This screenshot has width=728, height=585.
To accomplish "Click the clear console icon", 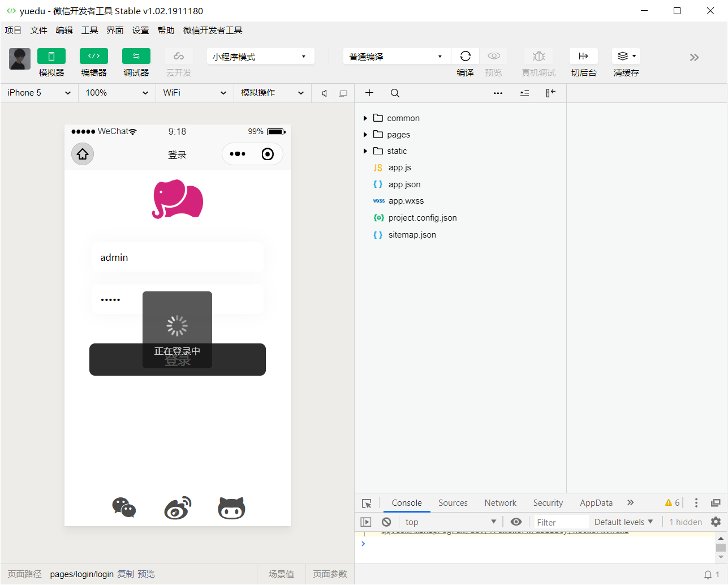I will pos(386,522).
